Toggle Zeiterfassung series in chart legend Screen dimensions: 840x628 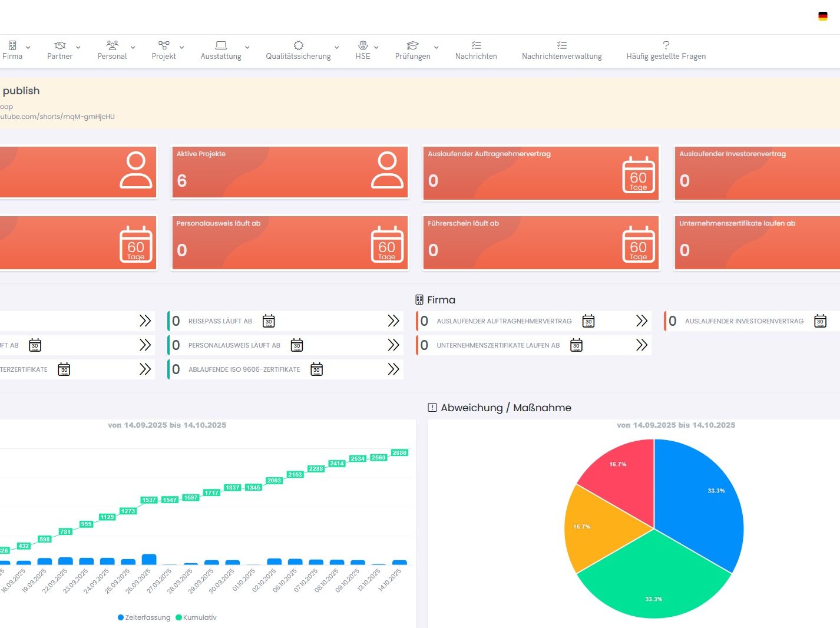tap(144, 617)
